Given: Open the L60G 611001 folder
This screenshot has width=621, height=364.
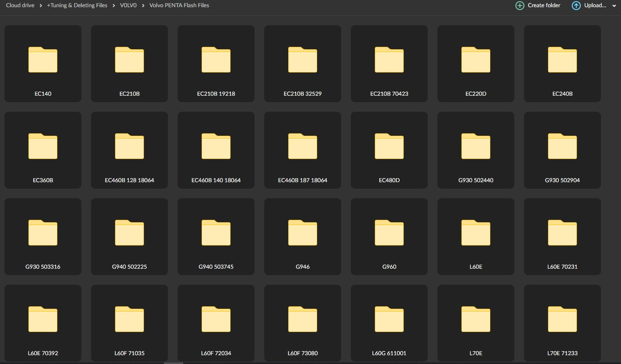Looking at the screenshot, I should 389,323.
